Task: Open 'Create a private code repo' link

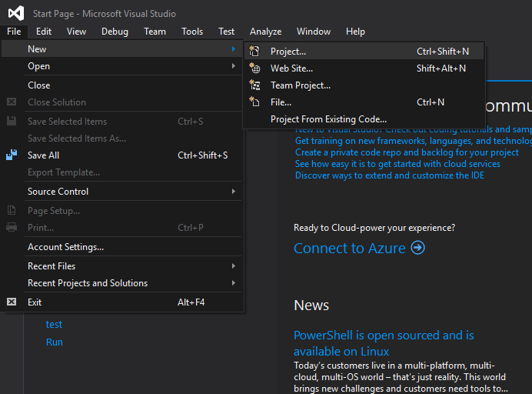Action: pos(407,152)
